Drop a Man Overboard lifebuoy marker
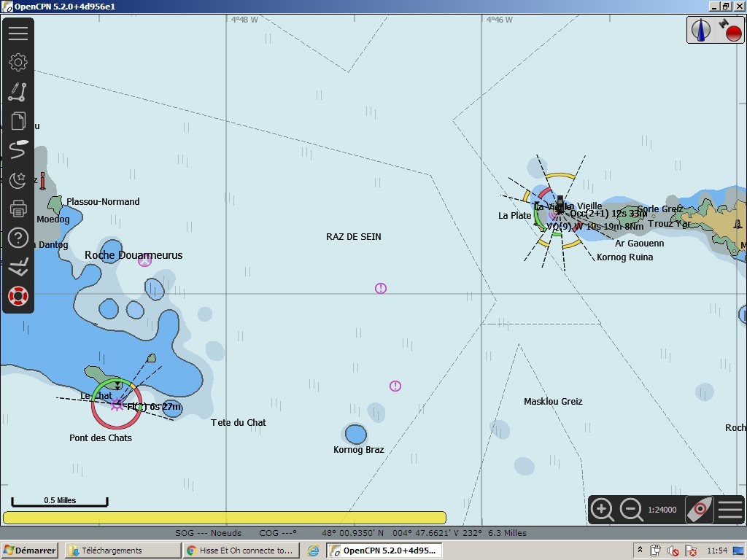The height and width of the screenshot is (560, 747). click(x=18, y=296)
